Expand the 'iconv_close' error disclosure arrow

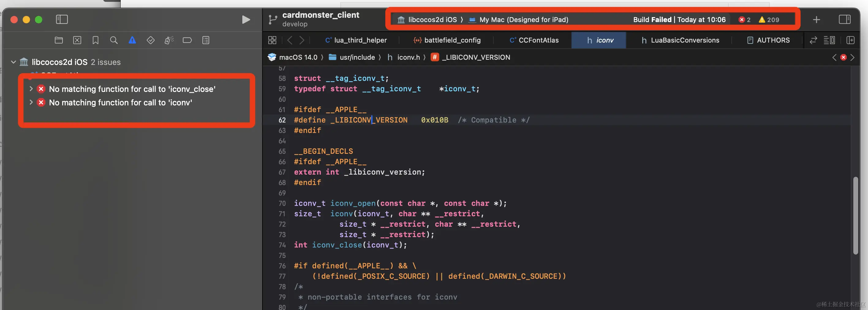pos(31,89)
